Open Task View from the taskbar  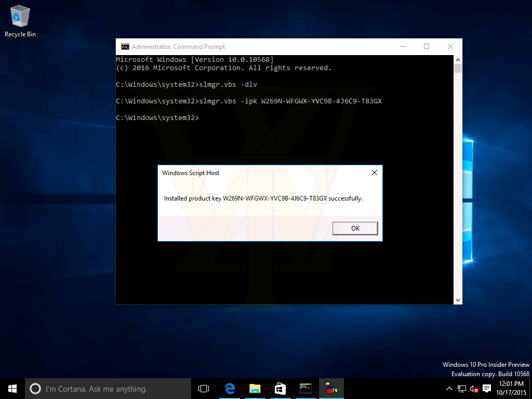(204, 388)
